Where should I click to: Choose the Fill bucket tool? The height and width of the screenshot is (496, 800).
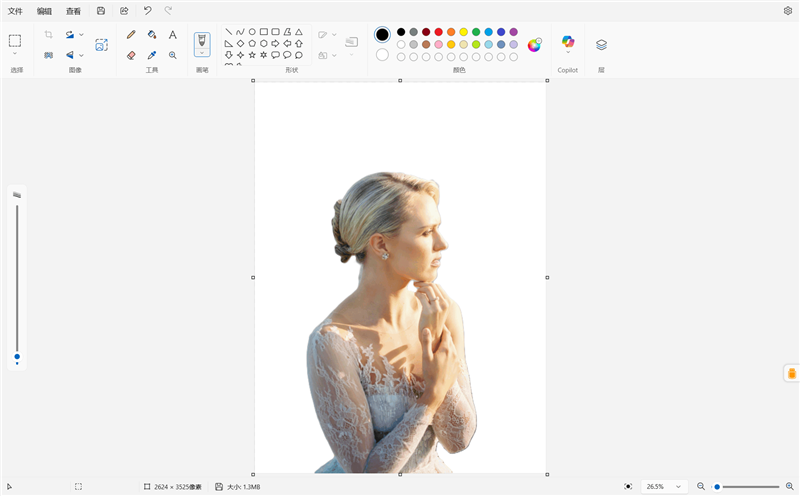(152, 35)
